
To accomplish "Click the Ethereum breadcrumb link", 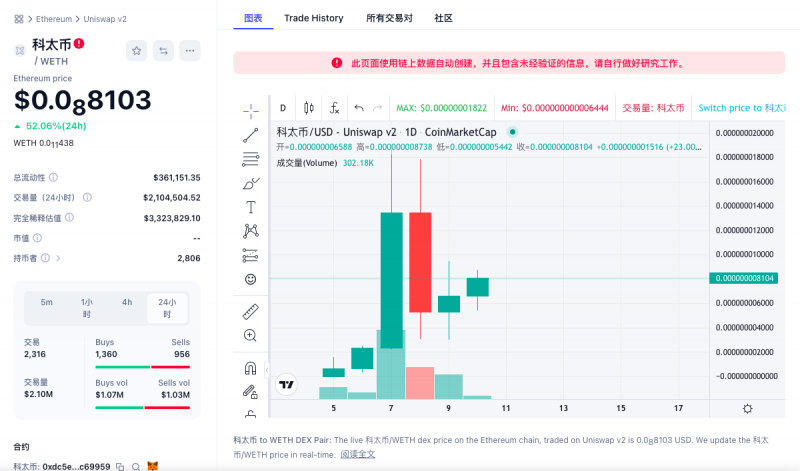I will [54, 19].
